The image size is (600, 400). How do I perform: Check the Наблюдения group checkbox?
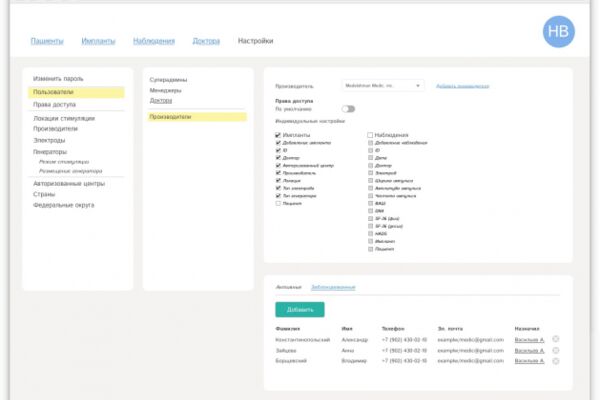(370, 135)
